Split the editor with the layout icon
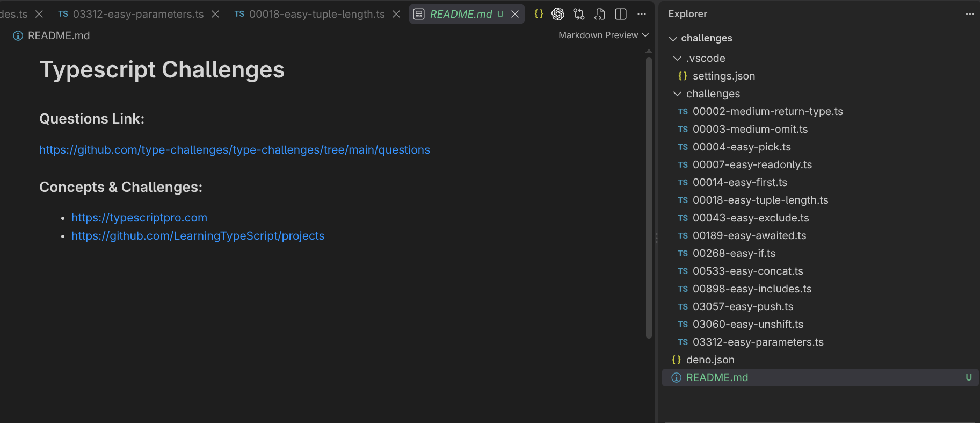 click(x=621, y=14)
